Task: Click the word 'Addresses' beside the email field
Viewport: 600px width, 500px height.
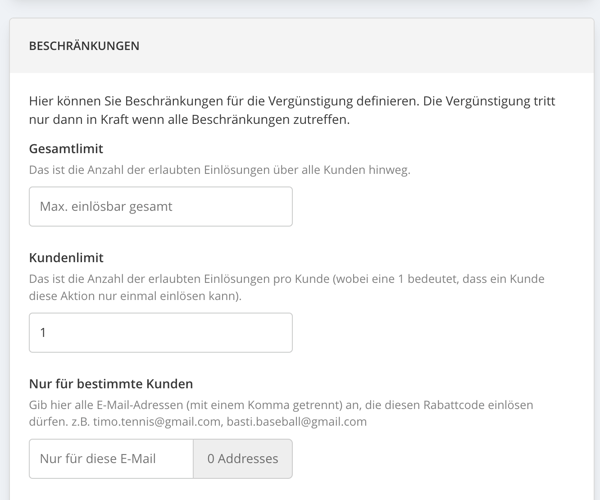Action: 248,459
